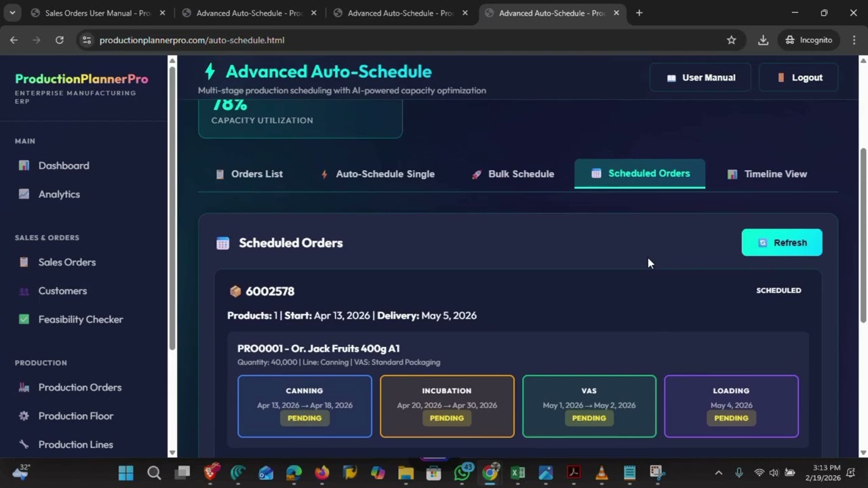Image resolution: width=868 pixels, height=488 pixels.
Task: Click the Incognito profile button
Action: coord(809,40)
